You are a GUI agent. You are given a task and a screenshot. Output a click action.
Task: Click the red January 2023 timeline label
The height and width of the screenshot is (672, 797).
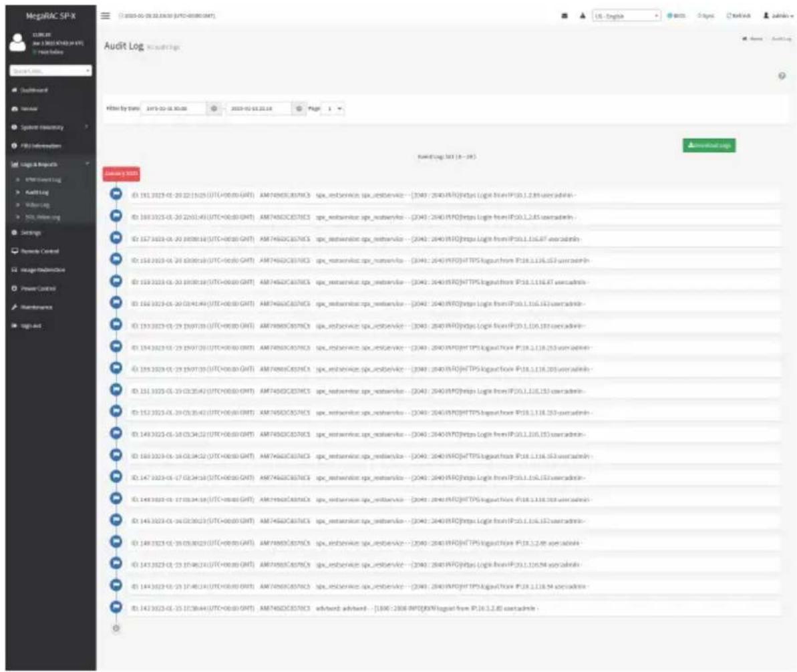click(121, 173)
